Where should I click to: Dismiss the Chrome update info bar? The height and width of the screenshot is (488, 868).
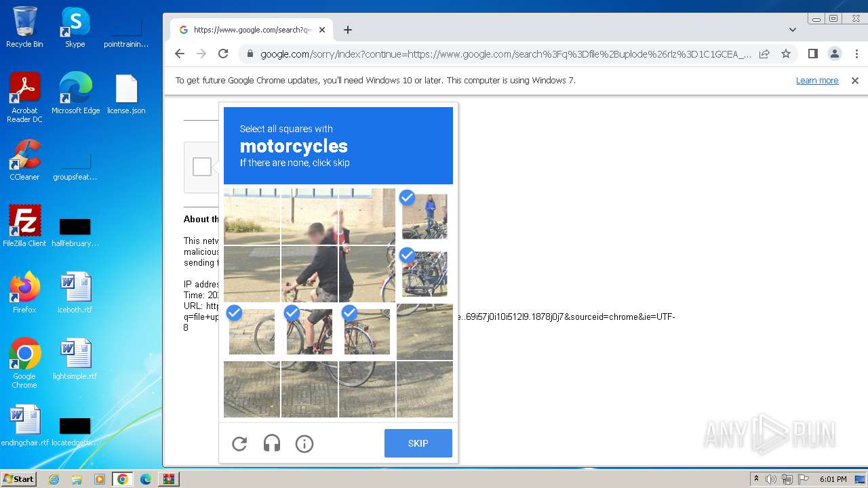click(x=855, y=80)
